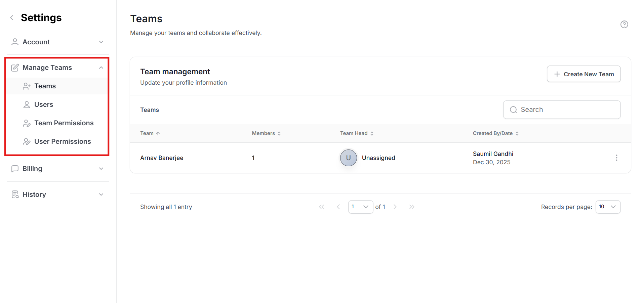Go to the next page arrow
This screenshot has width=644, height=303.
click(395, 207)
